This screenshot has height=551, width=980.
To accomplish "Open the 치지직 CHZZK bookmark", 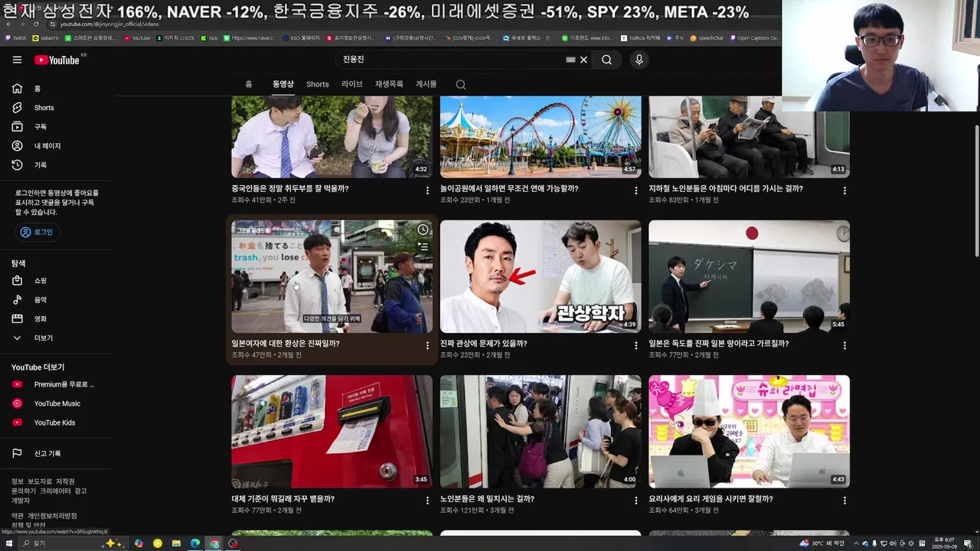I will 175,37.
